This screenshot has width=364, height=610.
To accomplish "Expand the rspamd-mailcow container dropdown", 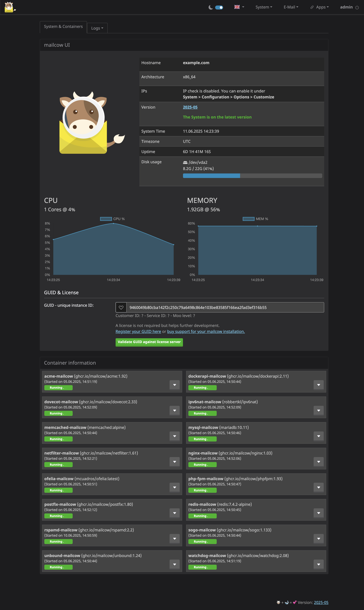I will click(x=175, y=539).
